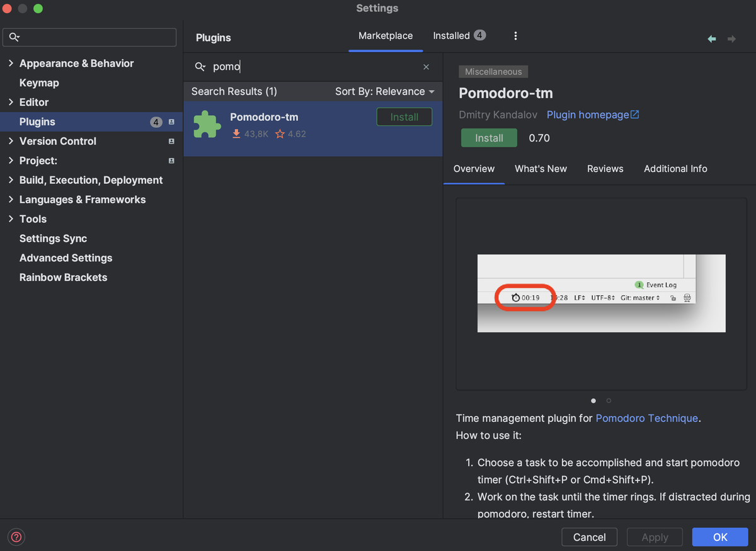Expand Languages & Frameworks group
This screenshot has height=551, width=756.
tap(11, 200)
